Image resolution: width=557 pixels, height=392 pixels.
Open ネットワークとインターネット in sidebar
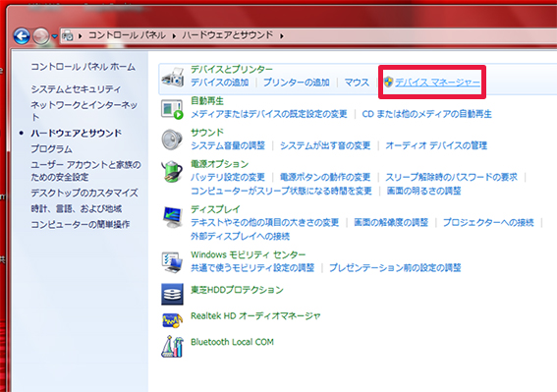click(84, 111)
